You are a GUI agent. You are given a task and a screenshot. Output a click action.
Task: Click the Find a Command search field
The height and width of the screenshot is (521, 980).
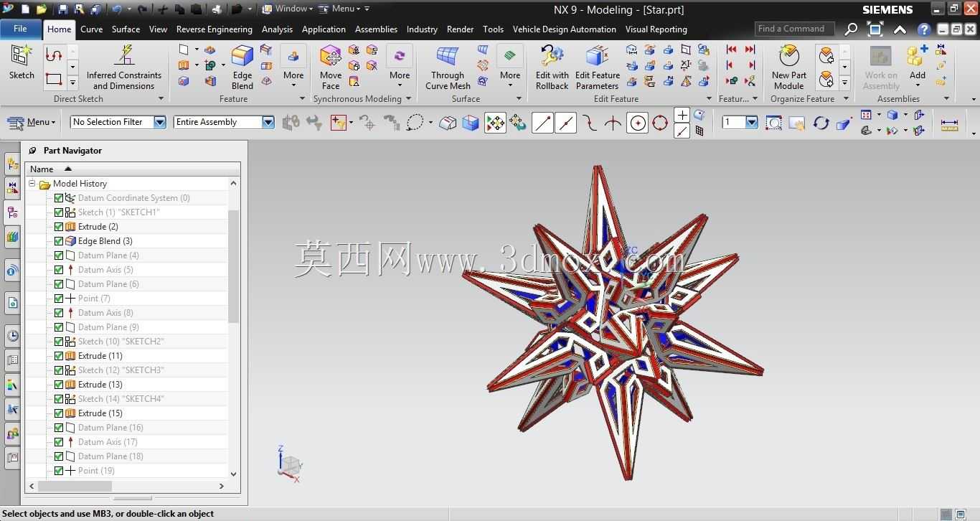point(794,29)
